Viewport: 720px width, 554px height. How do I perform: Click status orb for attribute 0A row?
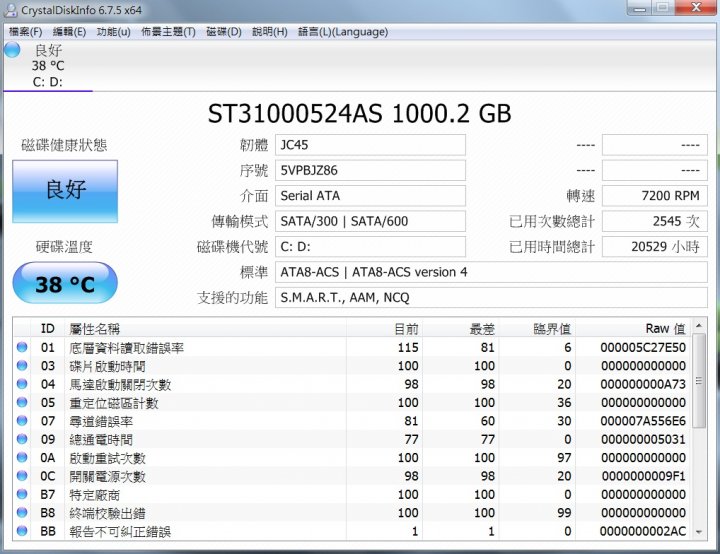(x=22, y=457)
